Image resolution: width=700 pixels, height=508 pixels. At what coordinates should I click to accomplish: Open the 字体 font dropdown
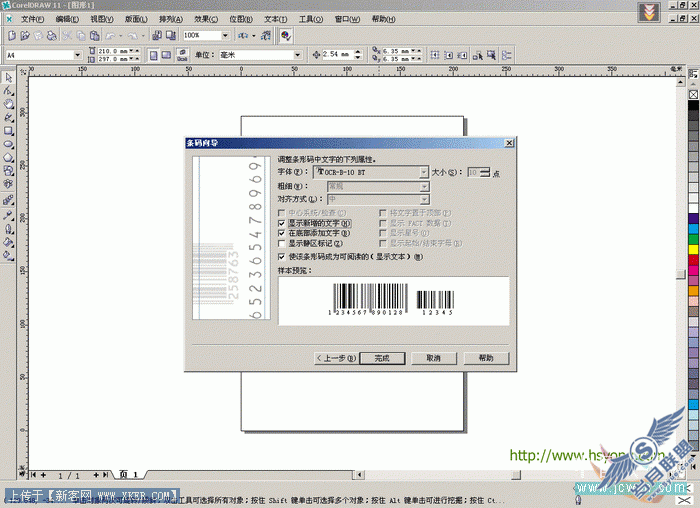click(424, 172)
